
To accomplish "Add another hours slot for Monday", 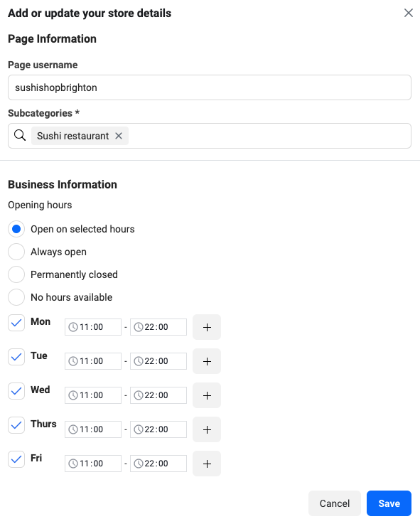I will pos(207,327).
